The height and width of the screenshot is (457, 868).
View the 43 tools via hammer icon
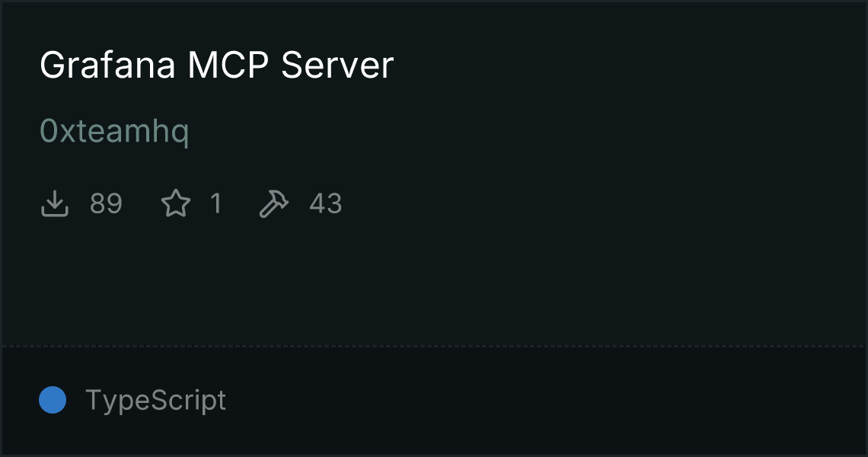[274, 204]
